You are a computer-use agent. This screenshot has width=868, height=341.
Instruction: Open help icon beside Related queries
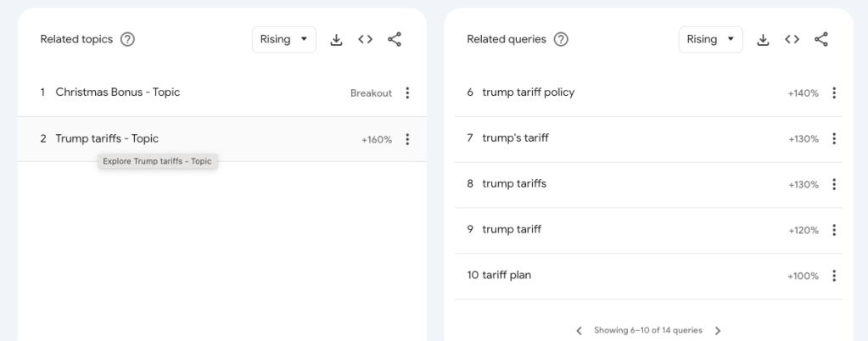click(561, 40)
